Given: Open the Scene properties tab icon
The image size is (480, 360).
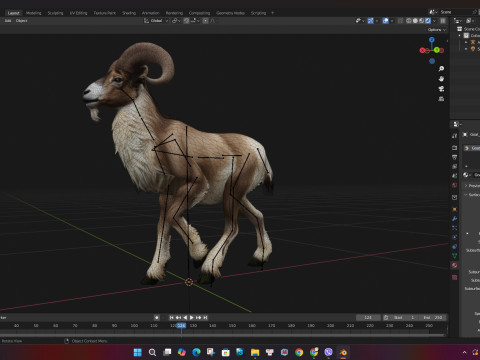Looking at the screenshot, I should (x=455, y=176).
